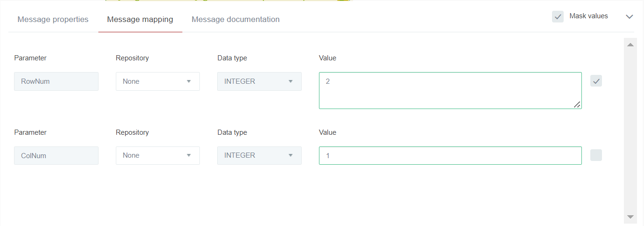
Task: Switch to the Message properties tab
Action: click(53, 20)
